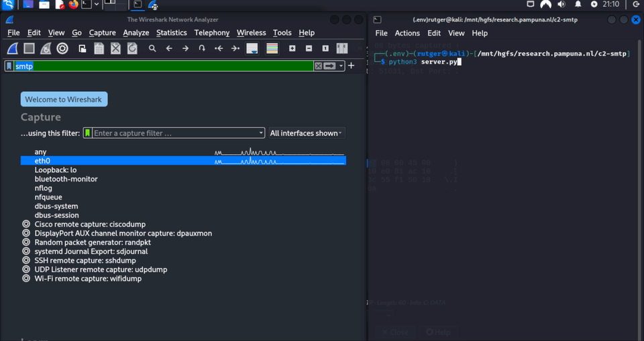Open settings for SSH remote capture: sshdump
The image size is (644, 341).
(x=26, y=260)
